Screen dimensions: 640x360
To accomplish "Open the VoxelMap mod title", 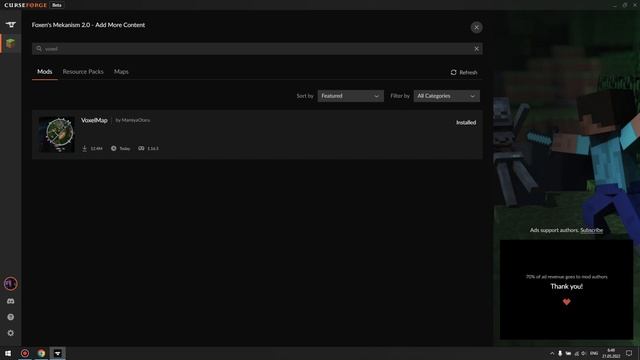I will click(94, 120).
